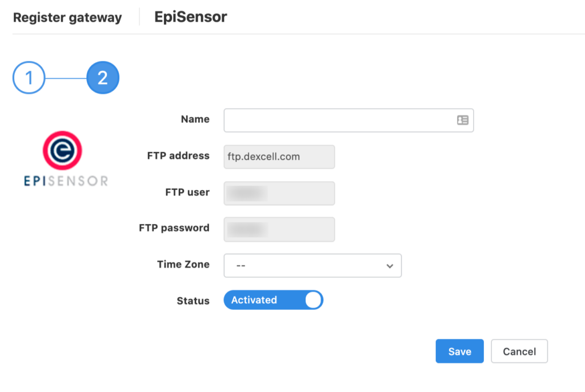
Task: Toggle the Activated status switch
Action: click(x=273, y=300)
